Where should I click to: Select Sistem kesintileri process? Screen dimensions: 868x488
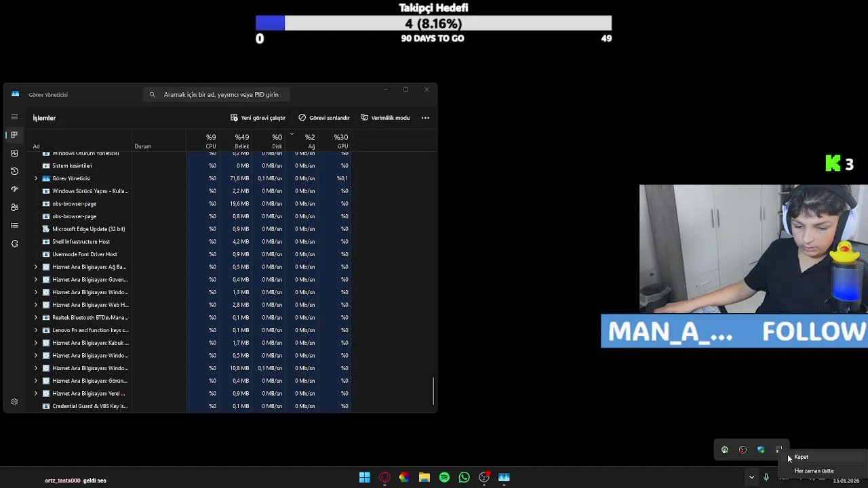(x=72, y=165)
